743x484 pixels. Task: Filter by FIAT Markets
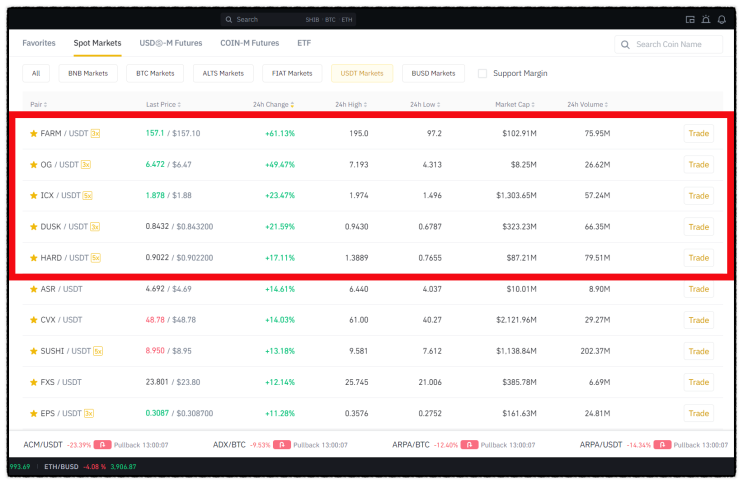(292, 73)
